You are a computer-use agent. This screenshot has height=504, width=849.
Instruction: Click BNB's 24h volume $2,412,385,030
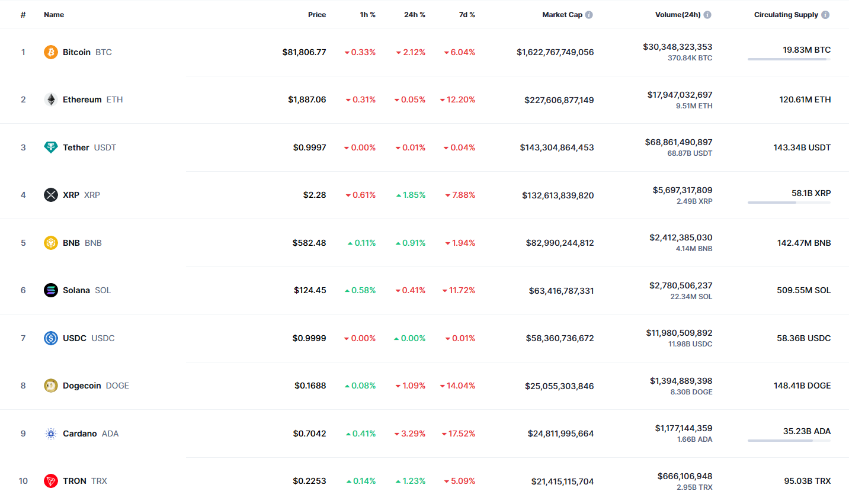point(681,237)
